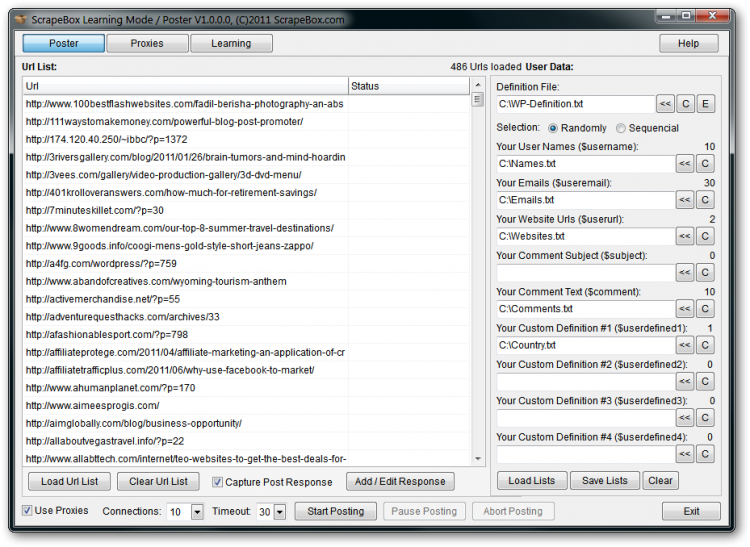Switch to the Proxies tab
Image resolution: width=750 pixels, height=547 pixels.
tap(147, 44)
